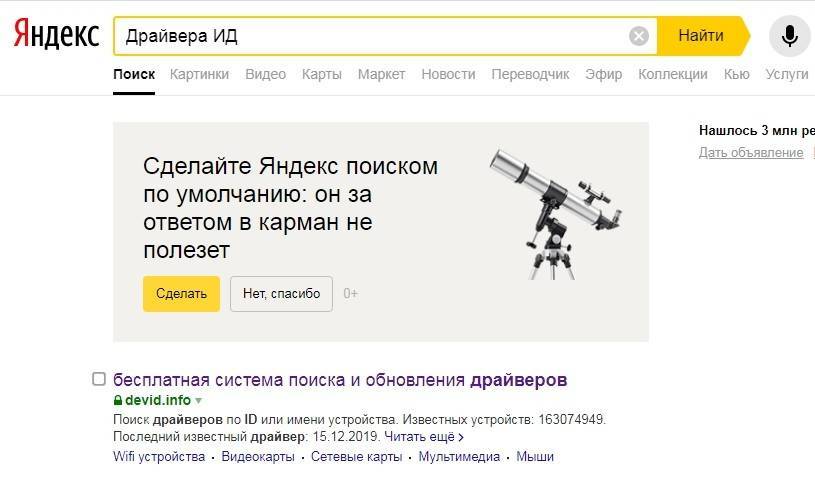Clear the search query with the X icon

638,36
